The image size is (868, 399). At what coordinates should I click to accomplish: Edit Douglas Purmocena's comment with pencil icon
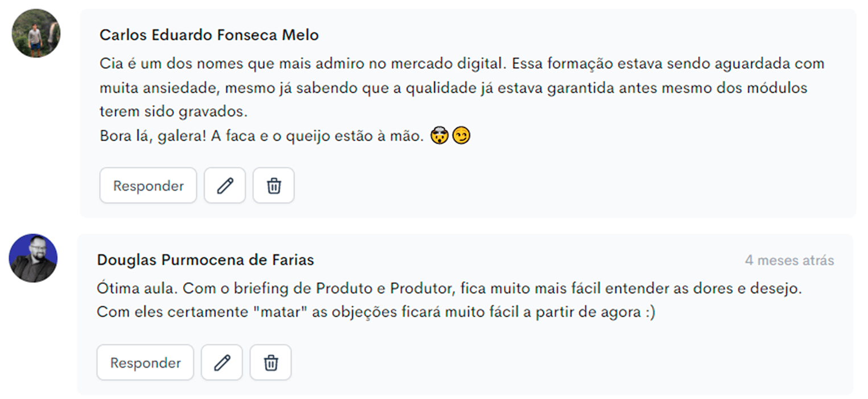coord(222,363)
